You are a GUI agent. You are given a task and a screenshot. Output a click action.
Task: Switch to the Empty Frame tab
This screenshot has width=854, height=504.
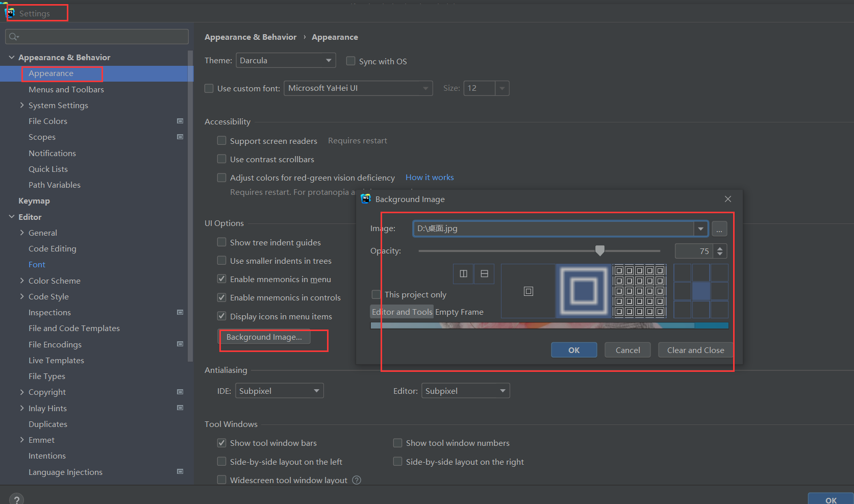click(x=459, y=312)
